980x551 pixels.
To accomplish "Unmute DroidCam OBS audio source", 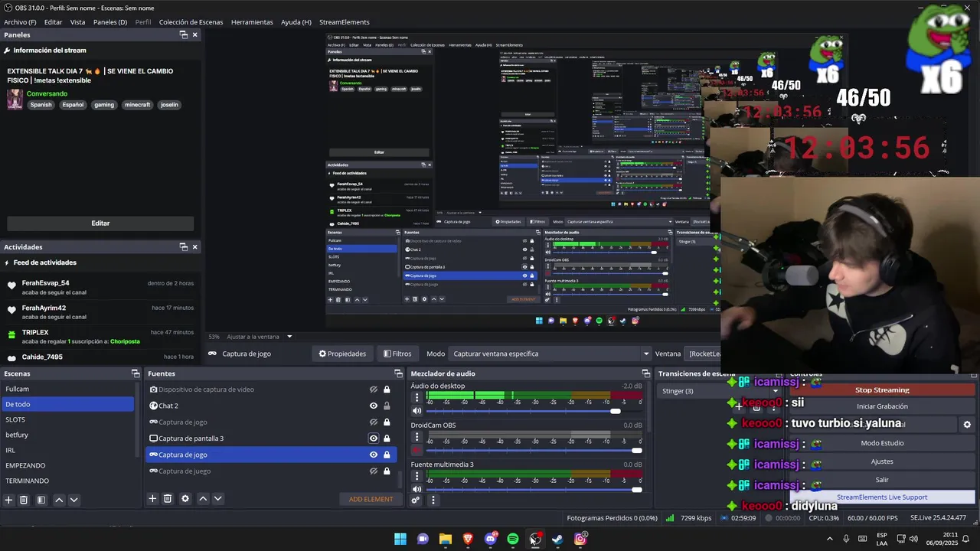I will (x=417, y=450).
